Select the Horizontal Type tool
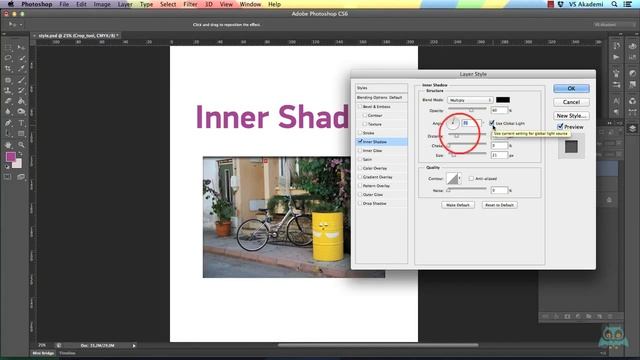This screenshot has height=360, width=640. pos(21,122)
